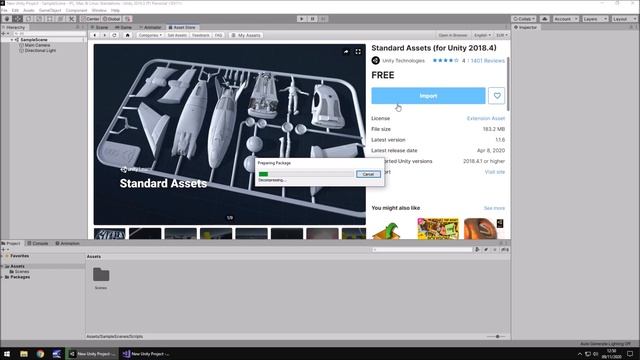The width and height of the screenshot is (640, 360).
Task: Open the Edit menu
Action: pyautogui.click(x=15, y=10)
